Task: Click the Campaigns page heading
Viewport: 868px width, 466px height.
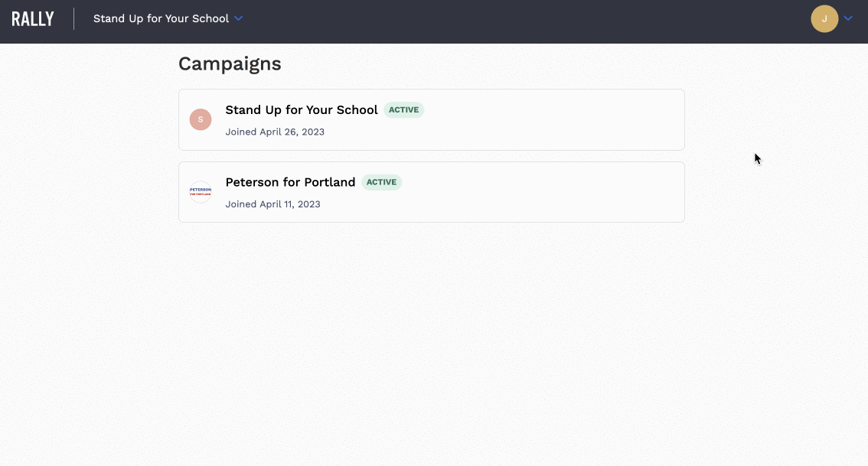Action: [x=230, y=64]
